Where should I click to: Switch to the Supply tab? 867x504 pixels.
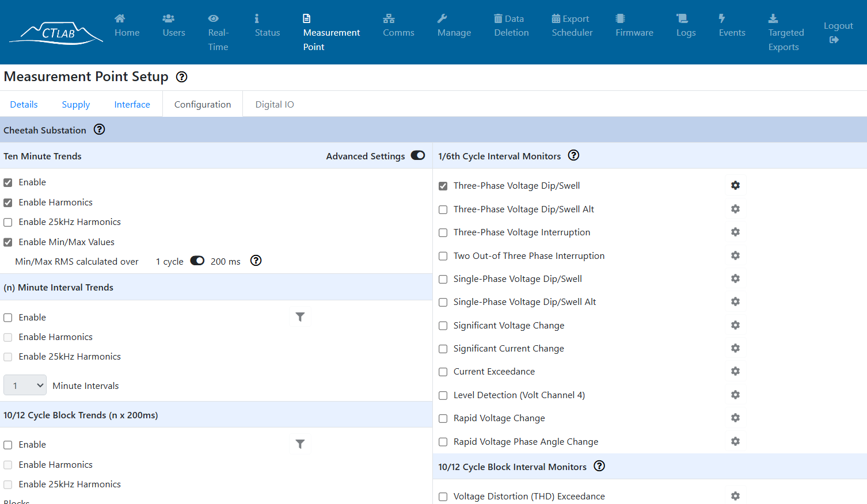[76, 104]
